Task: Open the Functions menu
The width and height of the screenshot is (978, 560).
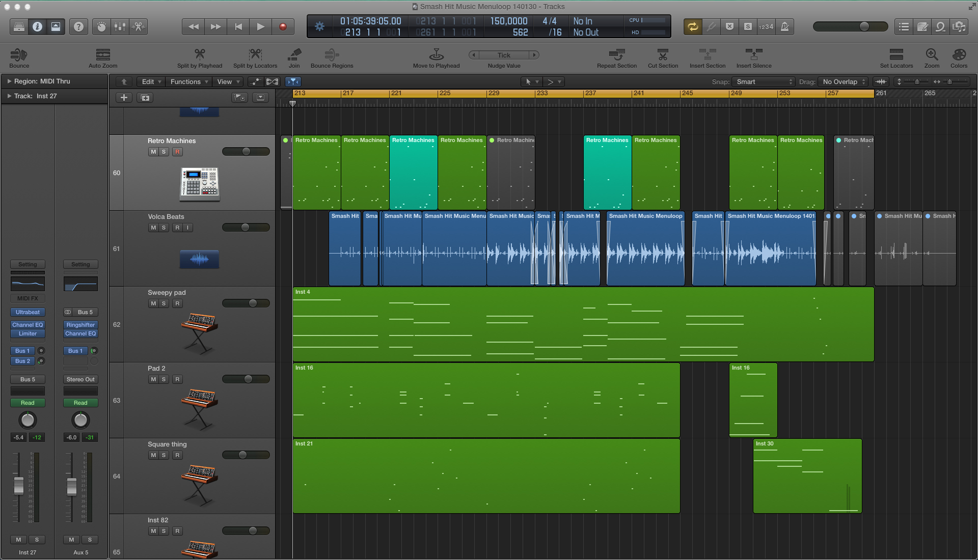Action: pyautogui.click(x=188, y=81)
